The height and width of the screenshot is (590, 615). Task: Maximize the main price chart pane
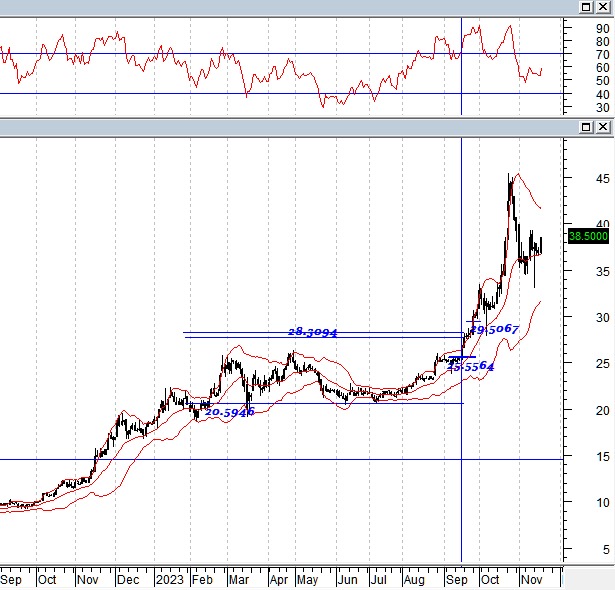(x=586, y=127)
